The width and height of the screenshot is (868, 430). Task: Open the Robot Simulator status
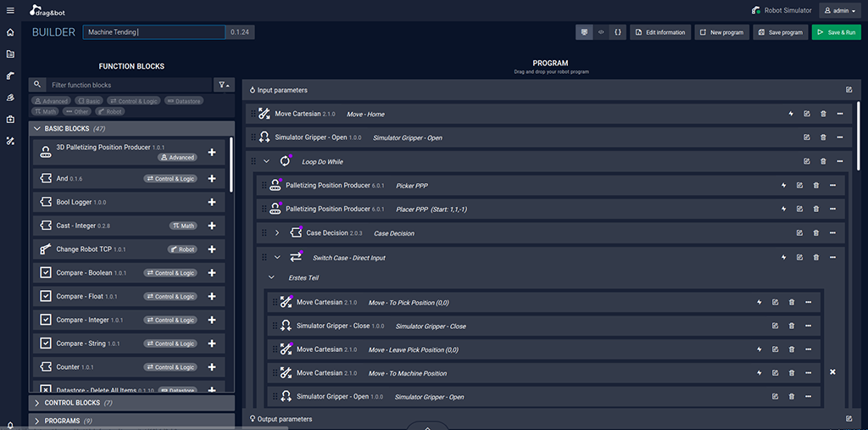click(781, 10)
